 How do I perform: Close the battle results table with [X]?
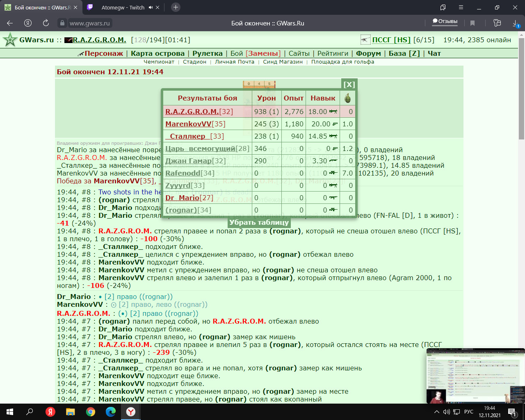[x=349, y=84]
